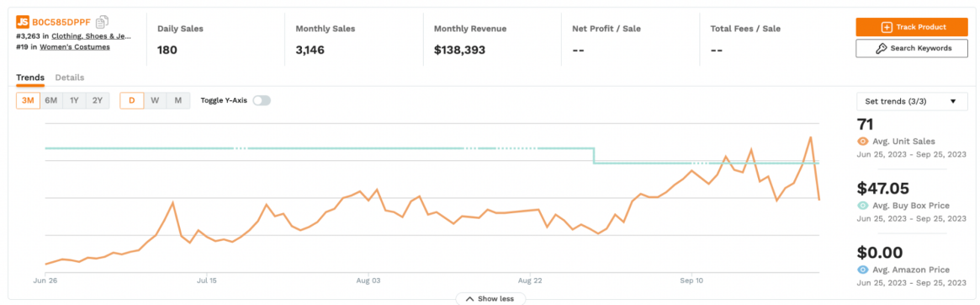The image size is (980, 305).
Task: Open the Set trends (3/3) dropdown
Action: [x=911, y=101]
